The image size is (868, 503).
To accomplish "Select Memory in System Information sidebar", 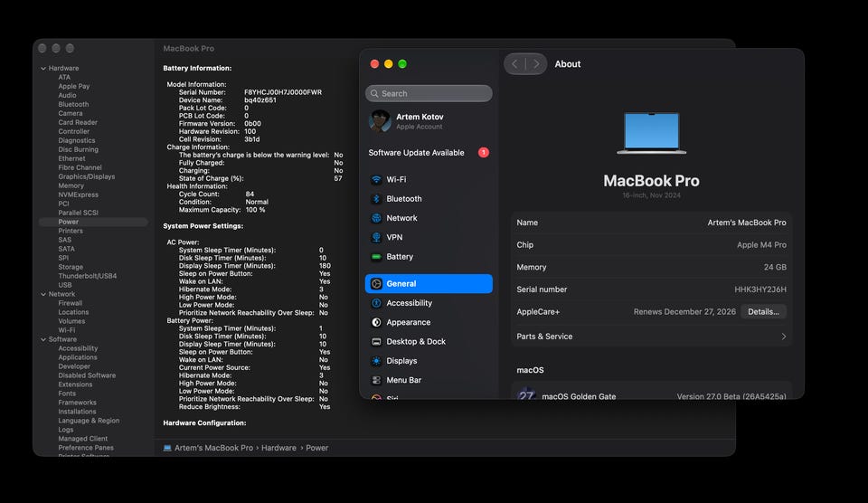I will pos(71,185).
